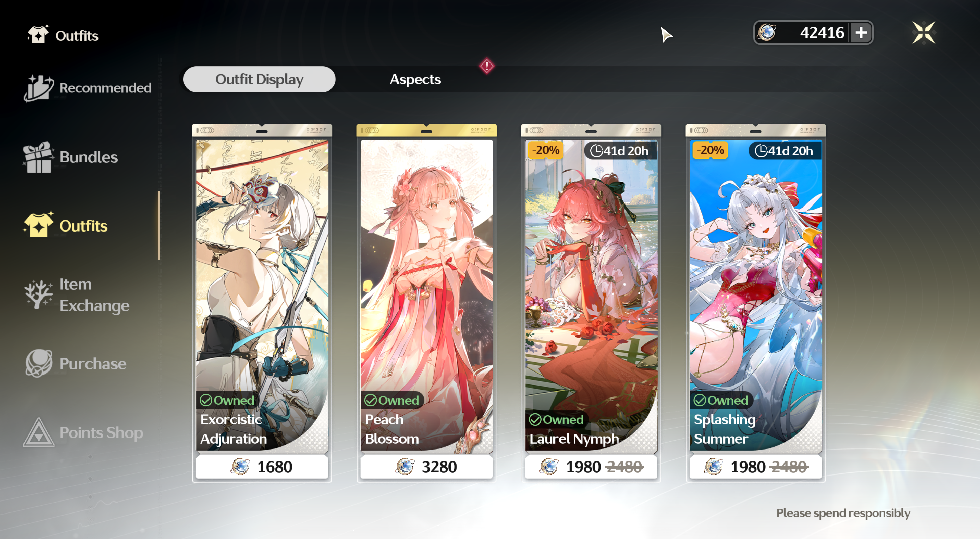The image size is (980, 539).
Task: Select the Bundles gift box icon
Action: 38,157
